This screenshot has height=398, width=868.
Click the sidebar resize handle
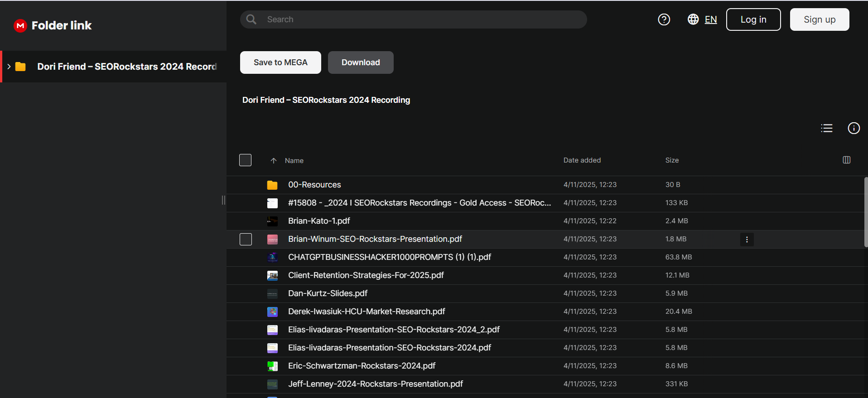[x=223, y=200]
